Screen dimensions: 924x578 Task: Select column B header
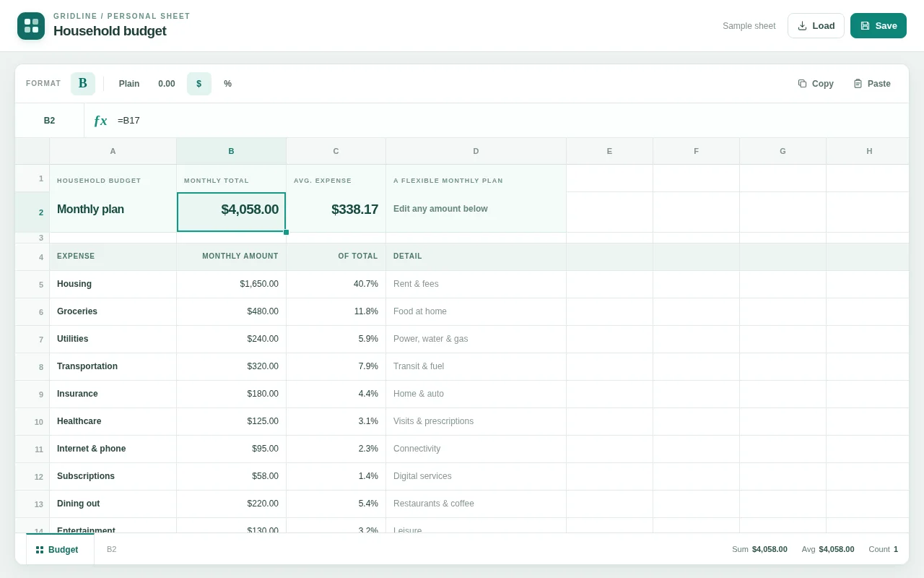(x=232, y=151)
